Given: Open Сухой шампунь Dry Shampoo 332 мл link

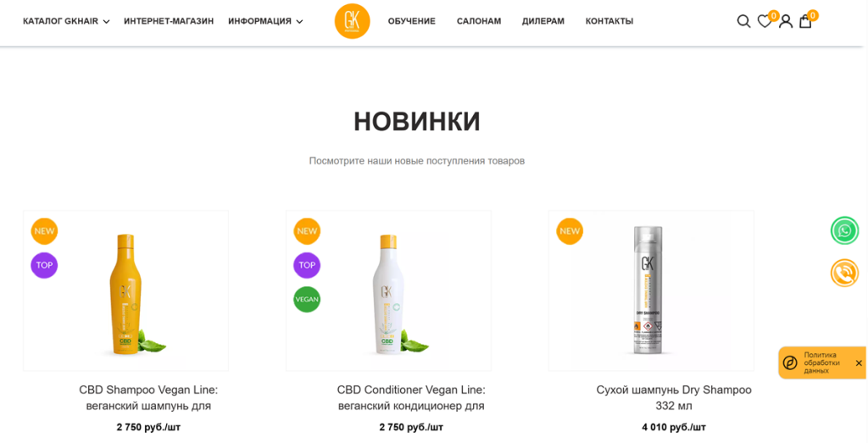Looking at the screenshot, I should pos(674,397).
